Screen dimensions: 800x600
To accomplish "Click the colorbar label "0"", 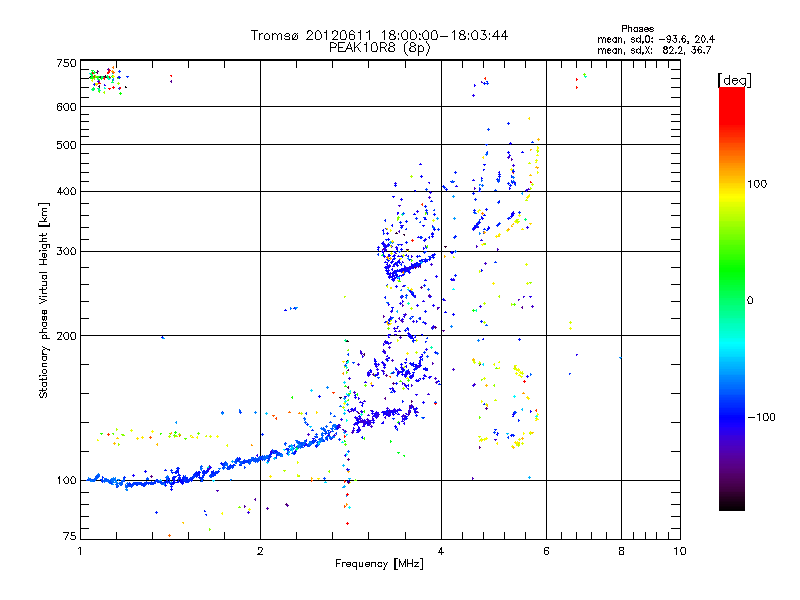I will tap(750, 301).
